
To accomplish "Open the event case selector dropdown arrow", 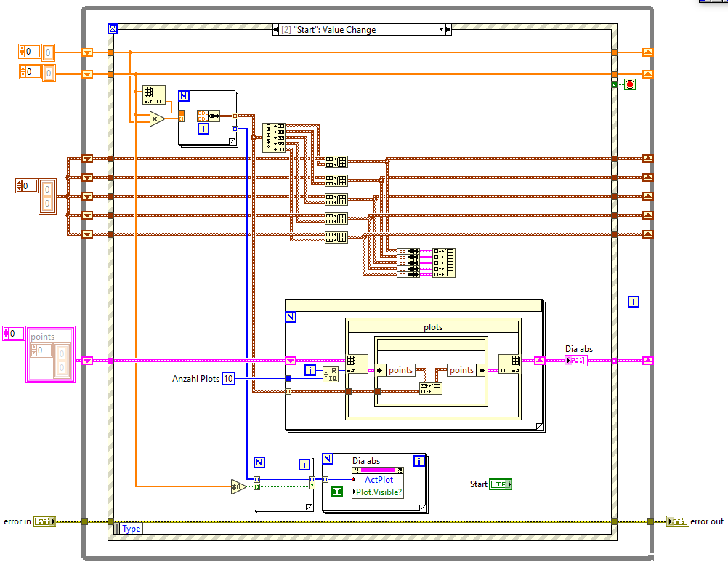I will (x=441, y=29).
